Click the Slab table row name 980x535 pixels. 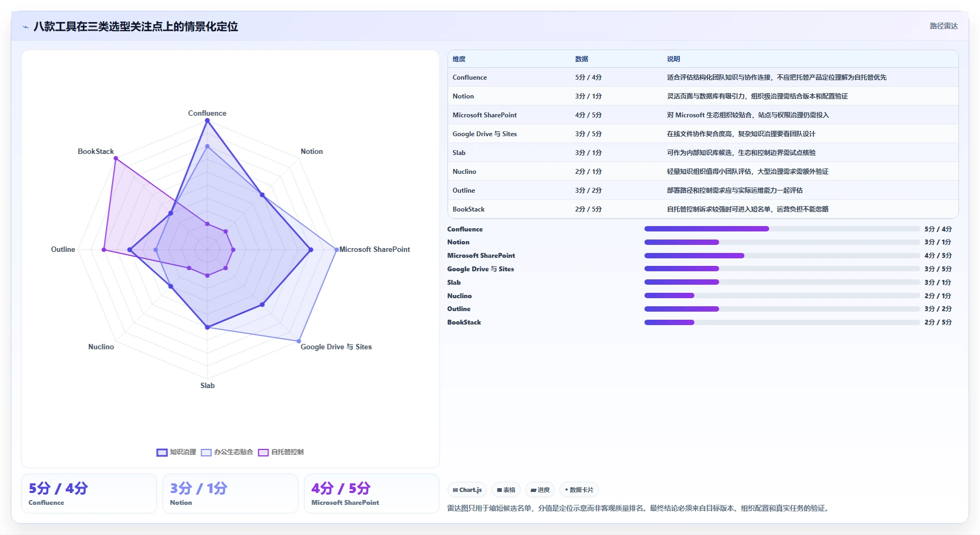[459, 153]
